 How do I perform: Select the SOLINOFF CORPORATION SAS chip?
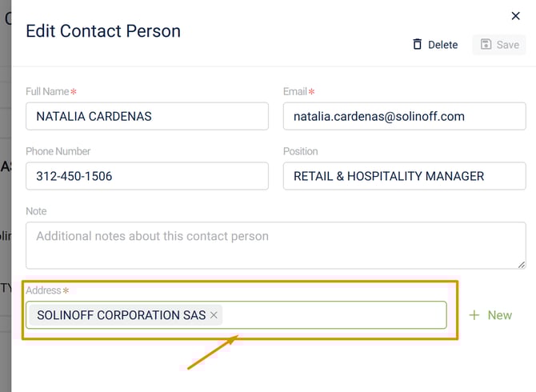click(x=120, y=315)
